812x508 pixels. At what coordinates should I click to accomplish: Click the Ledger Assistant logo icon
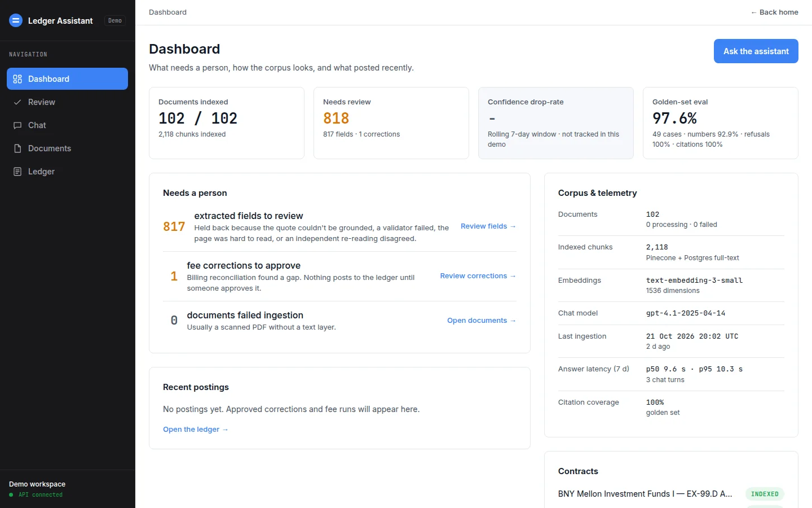(x=16, y=20)
